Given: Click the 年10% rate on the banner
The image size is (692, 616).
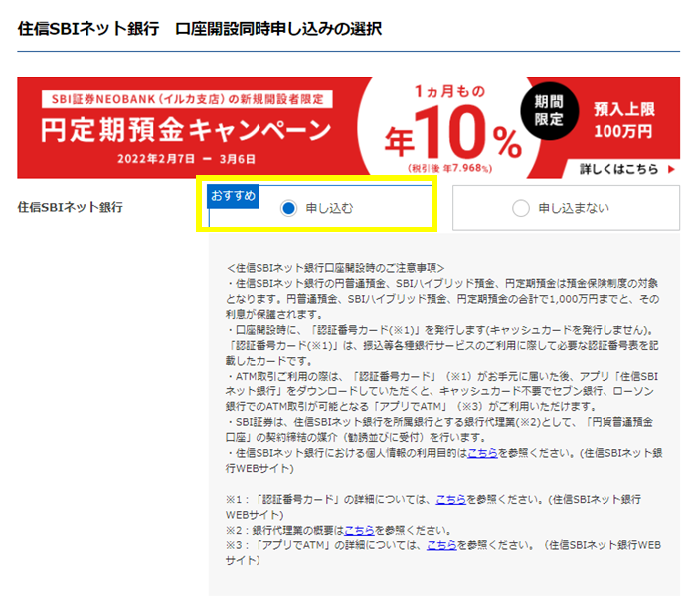Looking at the screenshot, I should [453, 132].
